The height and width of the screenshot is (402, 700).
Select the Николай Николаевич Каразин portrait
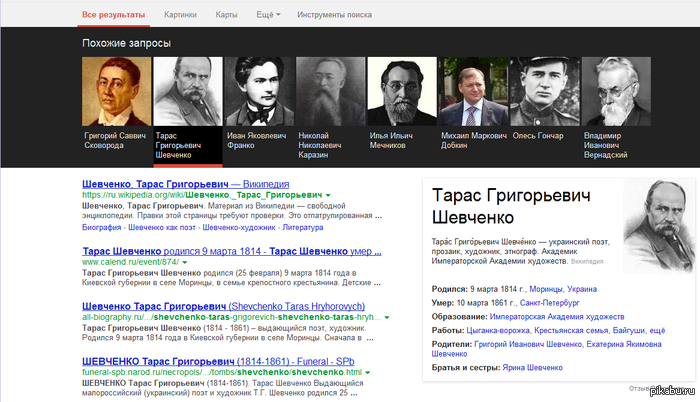coord(331,91)
